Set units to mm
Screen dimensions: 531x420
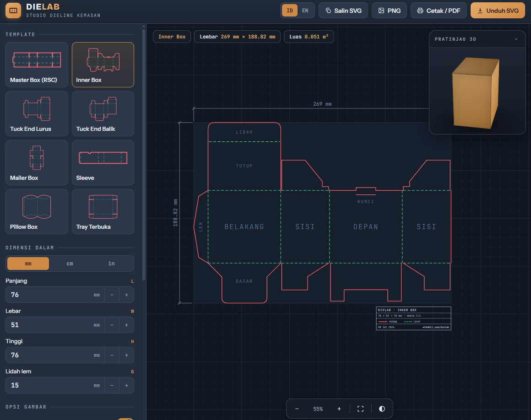28,264
